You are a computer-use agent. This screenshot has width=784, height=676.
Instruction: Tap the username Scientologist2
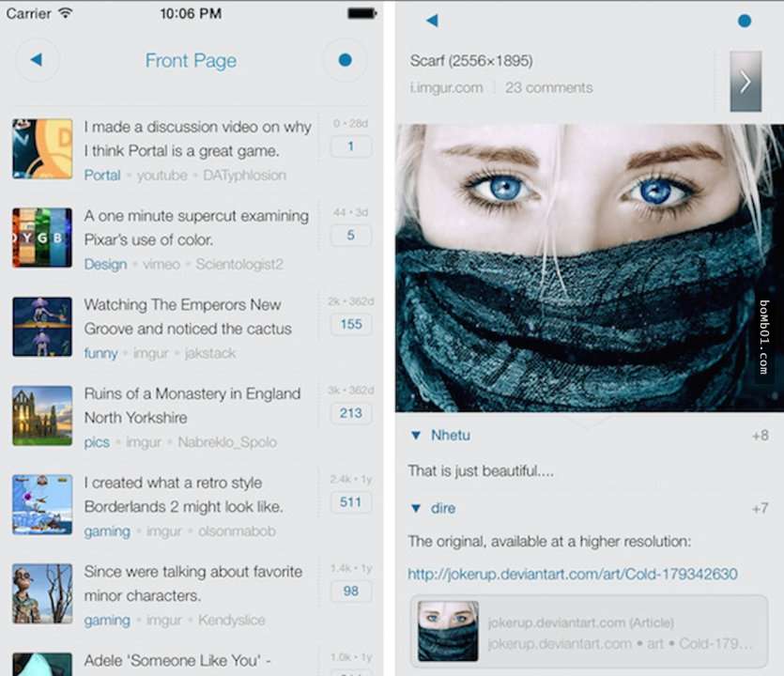pos(239,264)
